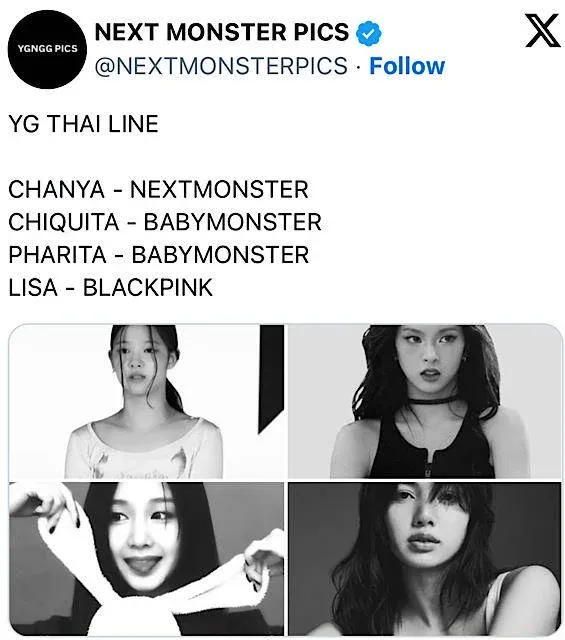Click the word PHARITA in the post
Screen dimensions: 565x640
pos(57,255)
